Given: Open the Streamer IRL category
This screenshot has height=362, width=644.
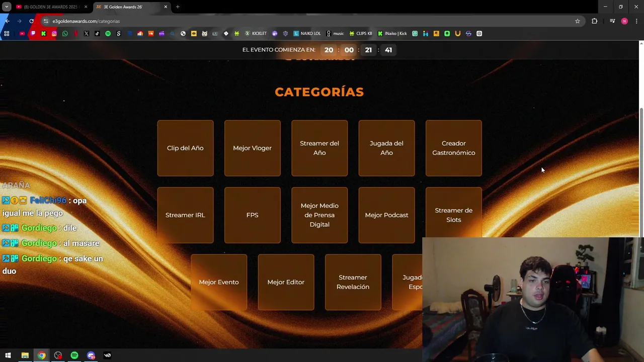Looking at the screenshot, I should 185,215.
